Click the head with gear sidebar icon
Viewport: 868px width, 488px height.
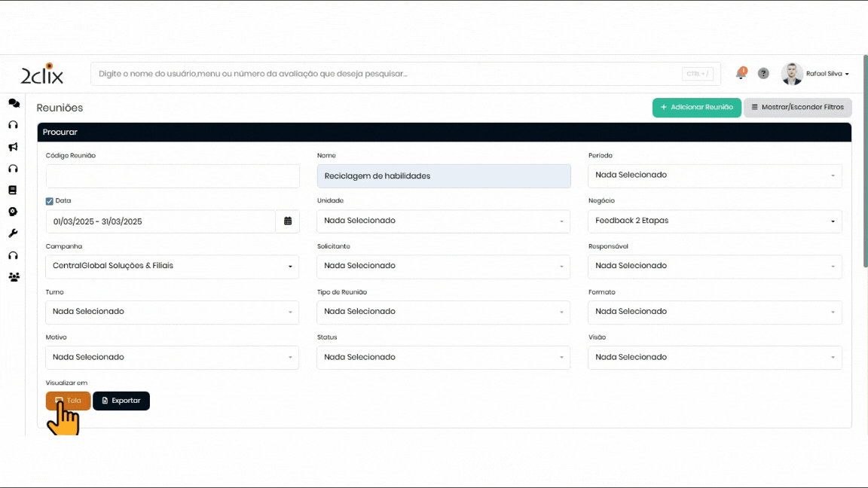coord(14,212)
